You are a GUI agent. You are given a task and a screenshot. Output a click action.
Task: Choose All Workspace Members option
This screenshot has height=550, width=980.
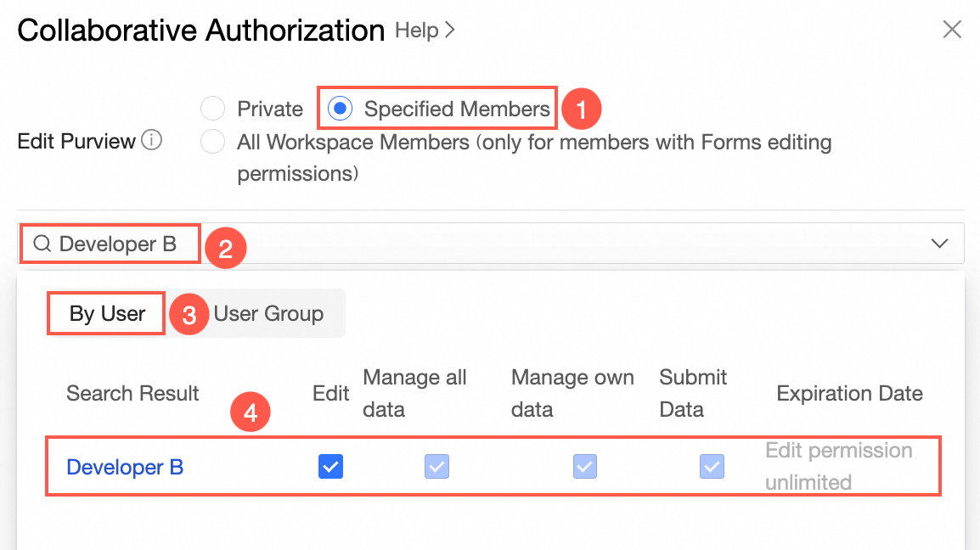point(212,142)
